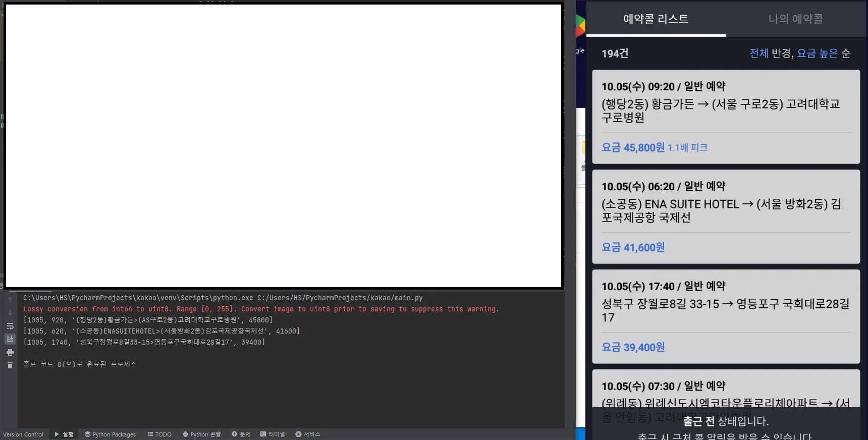Open the 서비스 tool window
Image resolution: width=868 pixels, height=440 pixels.
pos(308,434)
